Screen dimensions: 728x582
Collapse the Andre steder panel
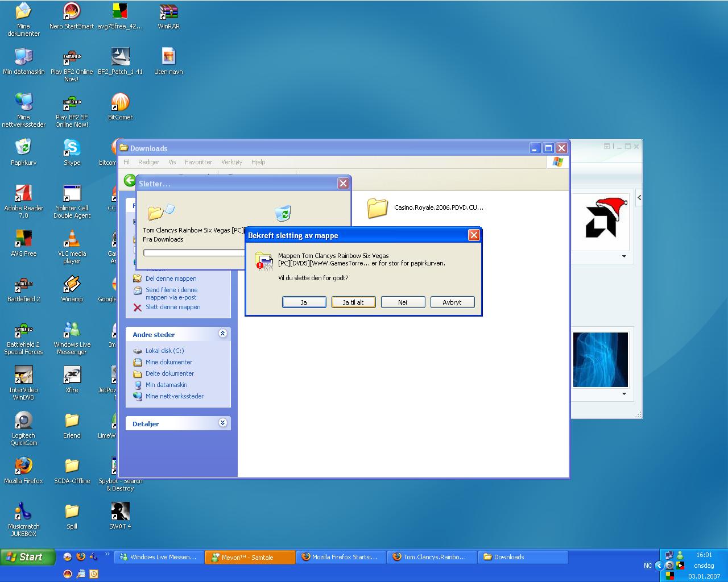pyautogui.click(x=222, y=334)
